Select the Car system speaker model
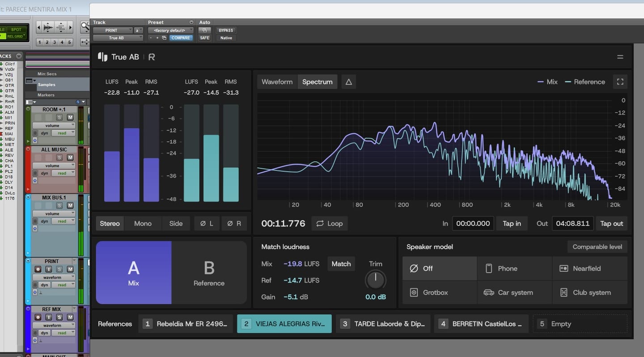Viewport: 644px width, 357px height. click(x=515, y=293)
